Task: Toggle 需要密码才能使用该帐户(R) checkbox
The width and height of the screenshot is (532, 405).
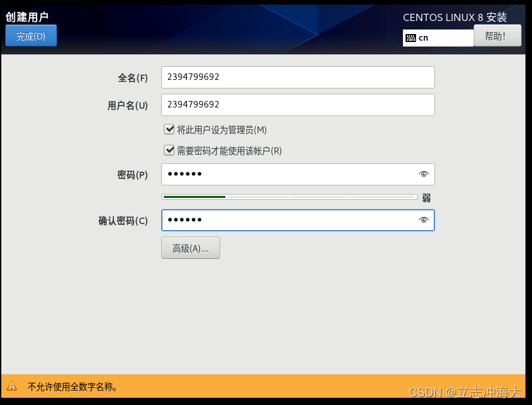Action: pos(169,150)
